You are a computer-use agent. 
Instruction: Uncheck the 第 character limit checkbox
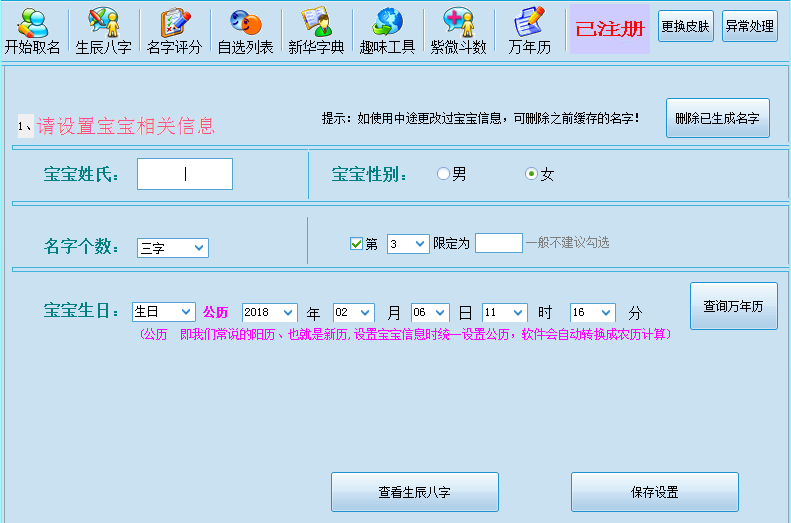coord(356,244)
